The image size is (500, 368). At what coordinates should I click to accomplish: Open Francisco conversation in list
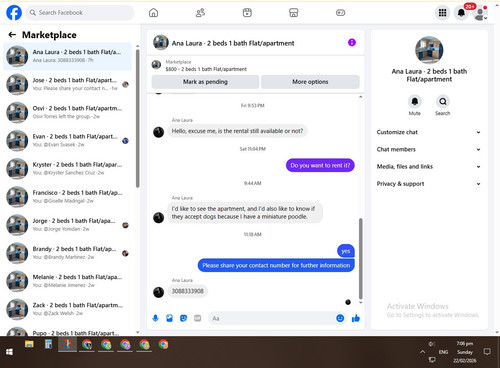[67, 197]
